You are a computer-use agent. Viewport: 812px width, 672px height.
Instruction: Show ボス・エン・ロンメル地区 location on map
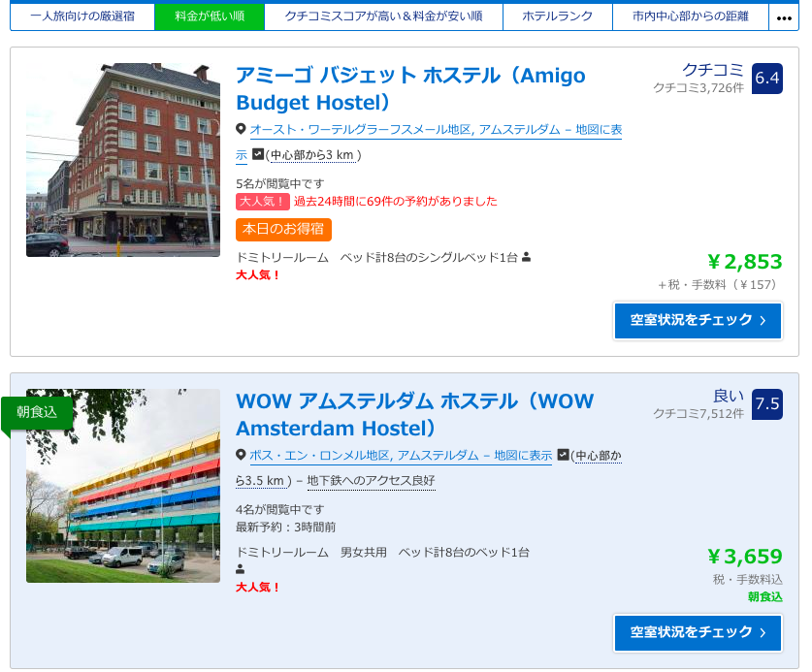[401, 456]
